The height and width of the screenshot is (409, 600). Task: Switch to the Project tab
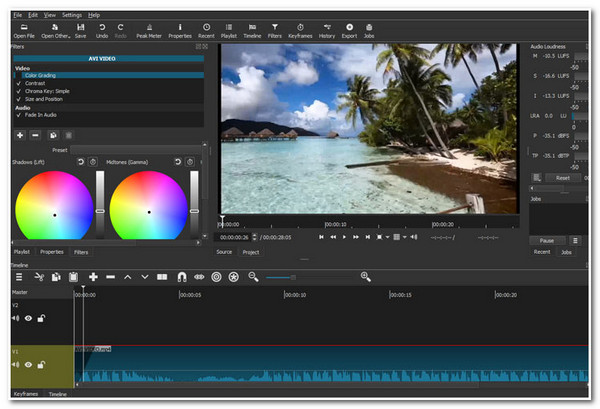coord(251,252)
